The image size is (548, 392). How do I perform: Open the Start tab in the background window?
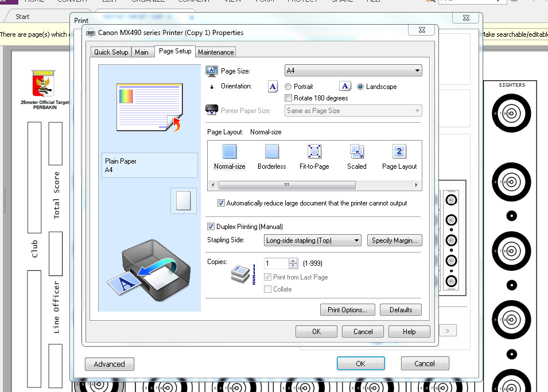[x=22, y=17]
